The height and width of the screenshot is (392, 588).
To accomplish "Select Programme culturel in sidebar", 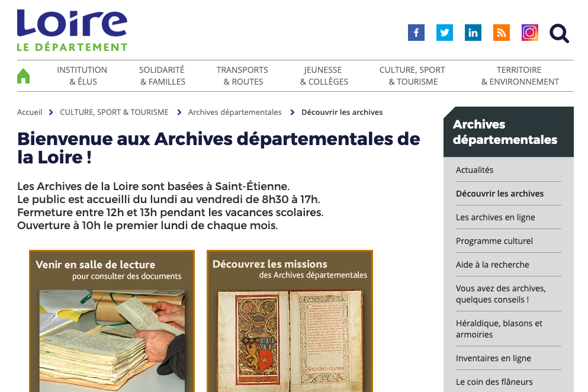I will [494, 241].
